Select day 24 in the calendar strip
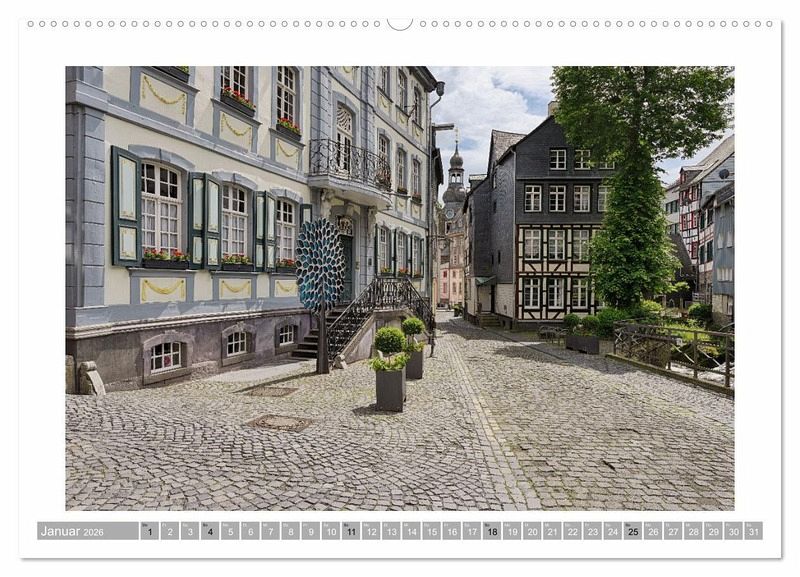 [x=613, y=531]
